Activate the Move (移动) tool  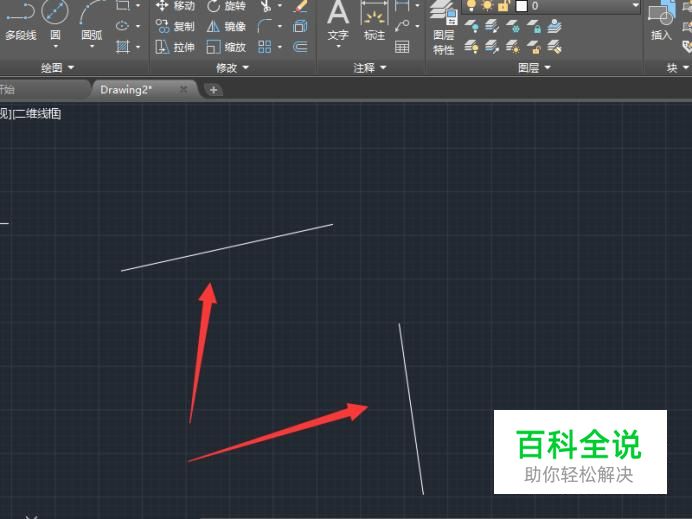[175, 6]
